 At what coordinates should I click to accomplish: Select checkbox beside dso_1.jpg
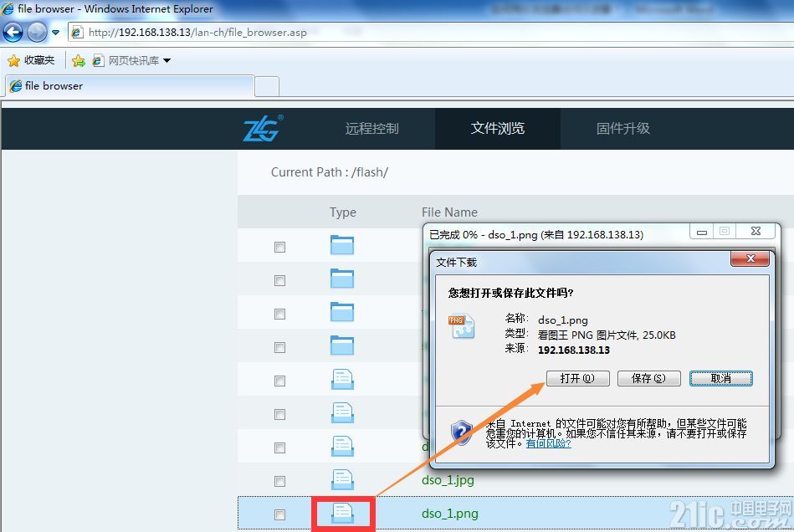coord(279,481)
